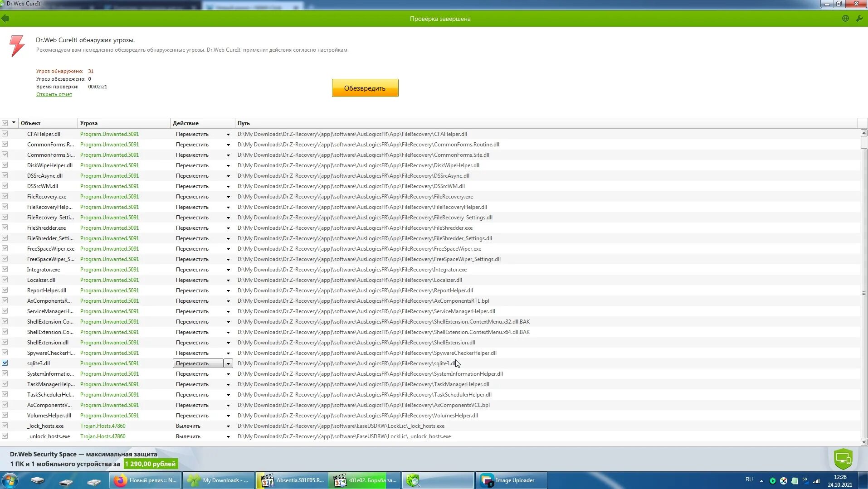Click the vertical scrollbar thumb
This screenshot has width=868, height=489.
[864, 292]
